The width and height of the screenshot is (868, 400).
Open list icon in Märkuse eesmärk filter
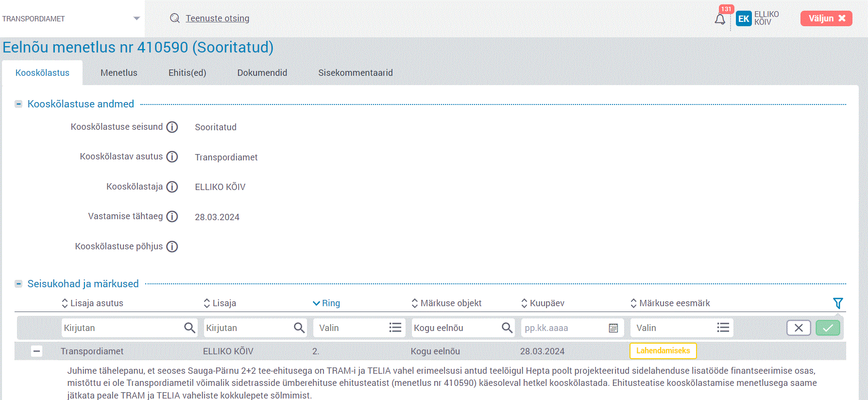tap(723, 328)
